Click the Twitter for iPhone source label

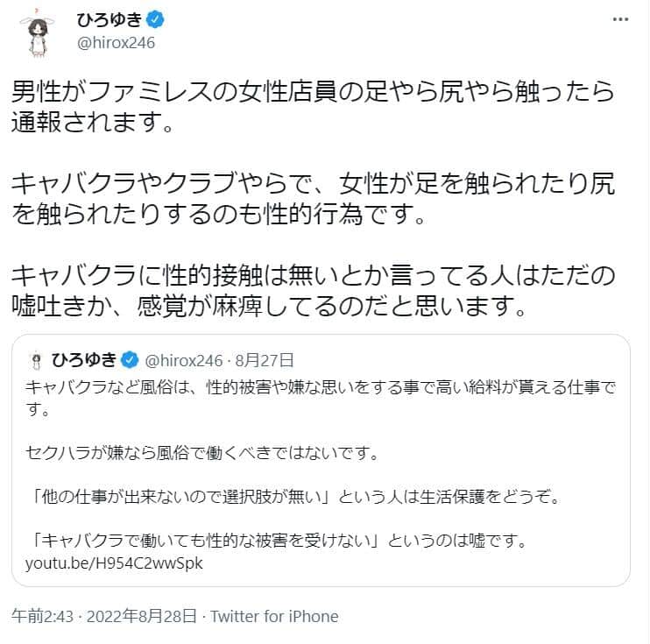275,616
